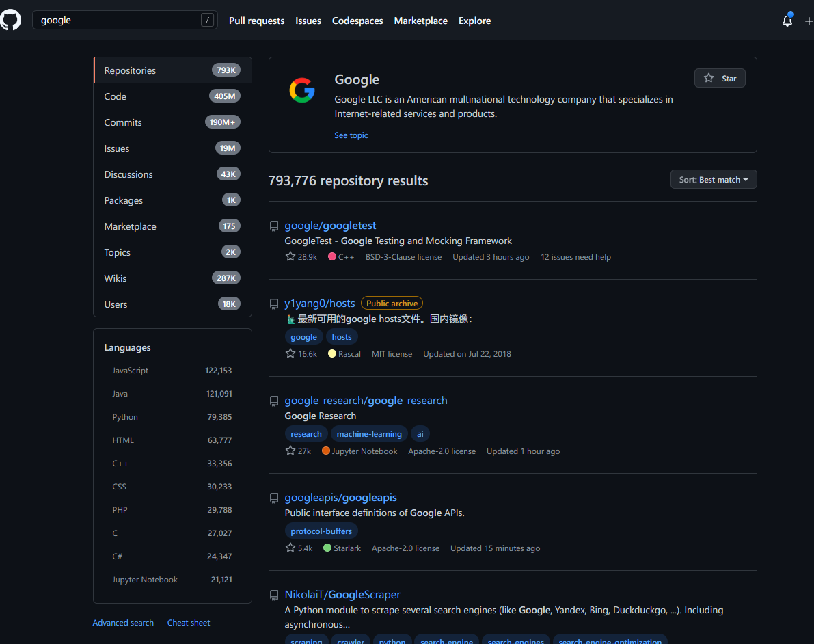Viewport: 814px width, 644px height.
Task: Open the notifications bell
Action: [787, 21]
